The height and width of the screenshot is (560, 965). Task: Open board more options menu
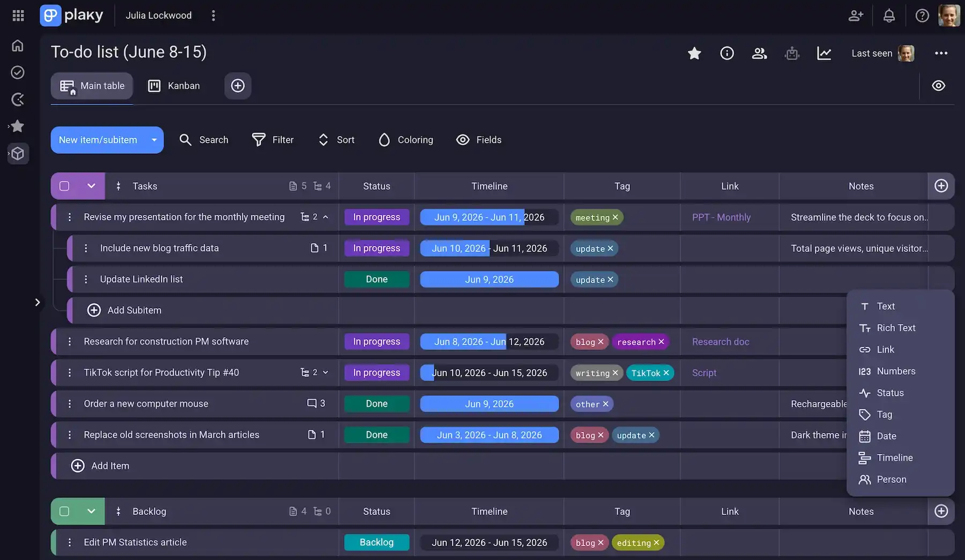tap(941, 53)
